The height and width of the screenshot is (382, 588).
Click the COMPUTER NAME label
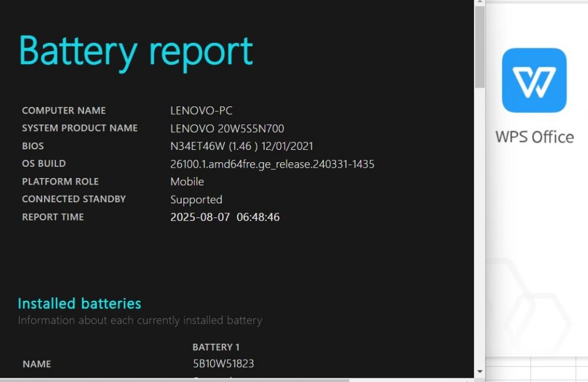pos(64,110)
